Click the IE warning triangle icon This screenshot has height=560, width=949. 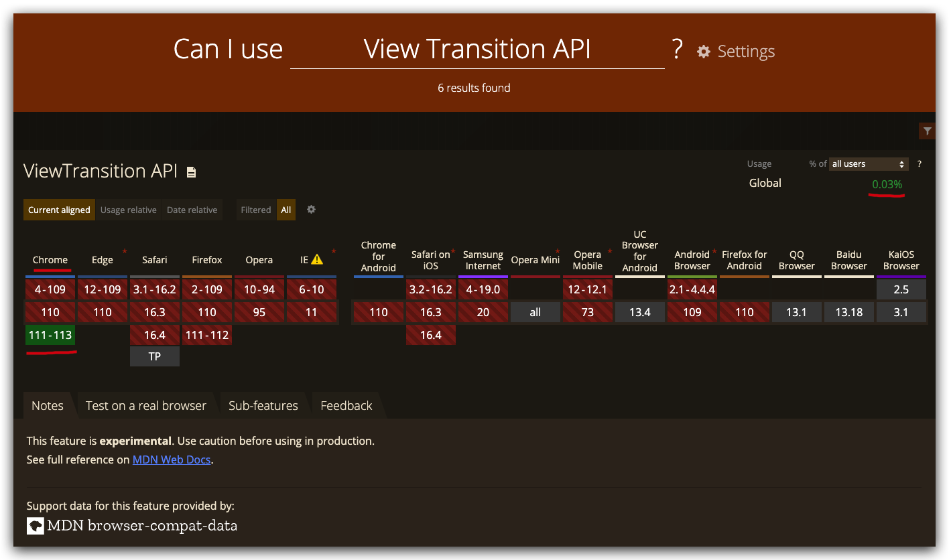317,259
